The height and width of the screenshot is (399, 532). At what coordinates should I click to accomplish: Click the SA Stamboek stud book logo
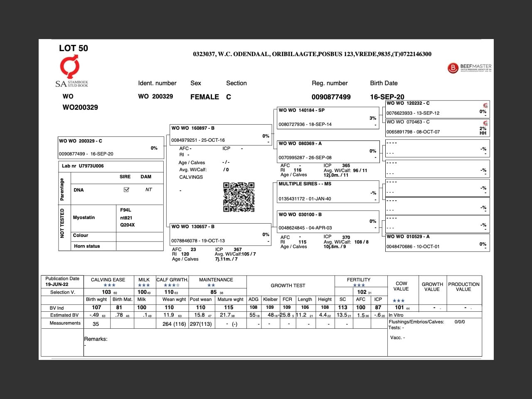point(72,72)
